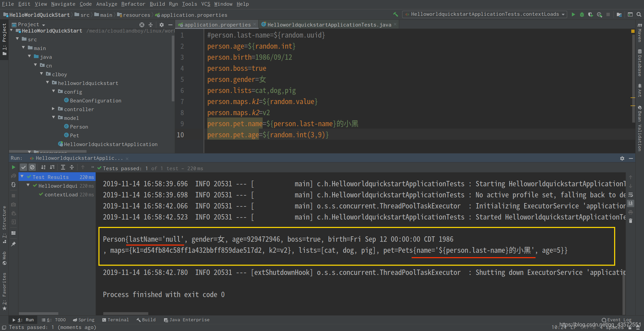The width and height of the screenshot is (644, 331).
Task: Open the Navigate menu
Action: (63, 4)
